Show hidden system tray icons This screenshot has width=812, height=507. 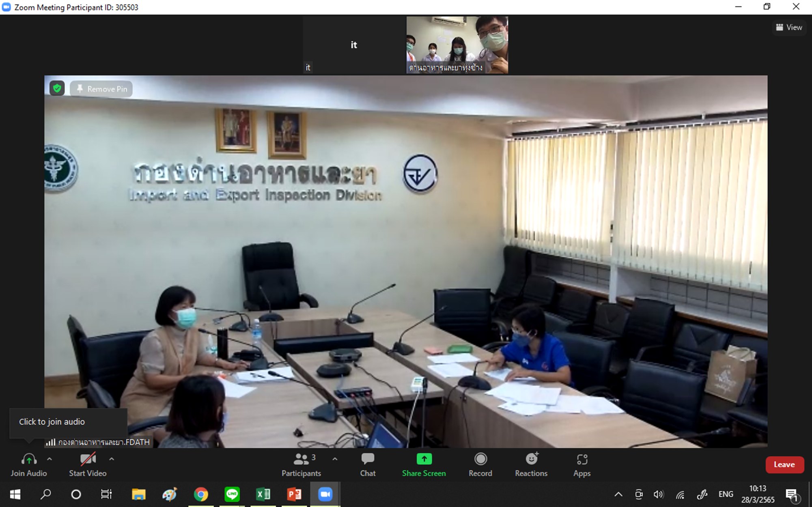(x=618, y=494)
